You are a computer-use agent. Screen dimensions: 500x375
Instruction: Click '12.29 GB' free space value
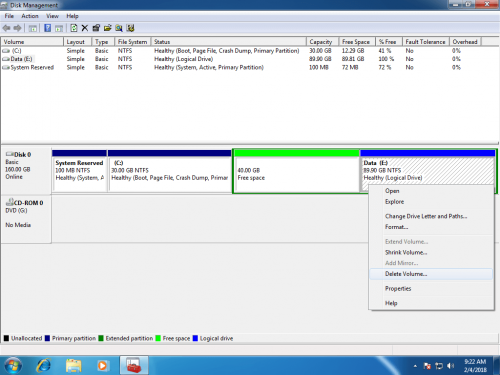pos(353,51)
